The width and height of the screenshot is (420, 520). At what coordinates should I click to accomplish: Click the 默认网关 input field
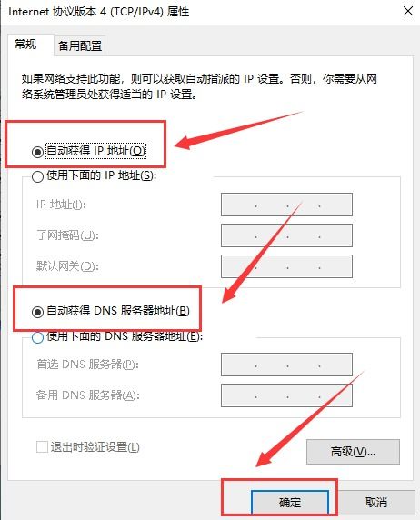click(x=286, y=266)
